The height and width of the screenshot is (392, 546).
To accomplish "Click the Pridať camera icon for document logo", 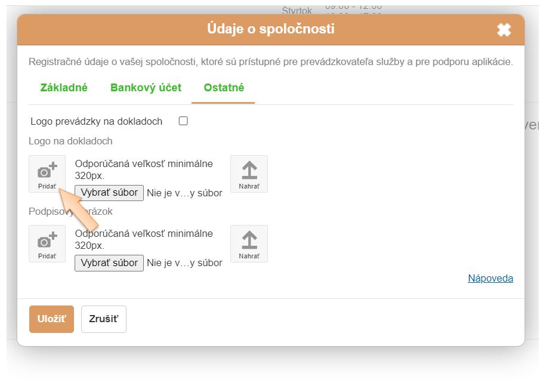I will pos(47,174).
